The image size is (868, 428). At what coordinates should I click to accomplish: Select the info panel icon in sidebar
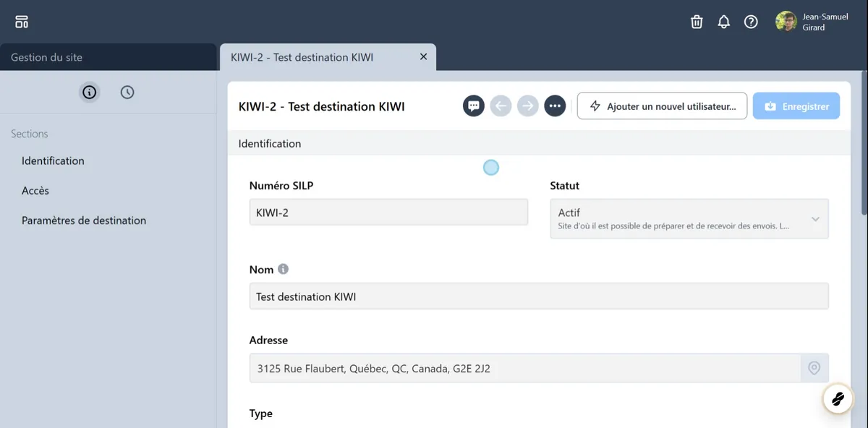(x=89, y=92)
